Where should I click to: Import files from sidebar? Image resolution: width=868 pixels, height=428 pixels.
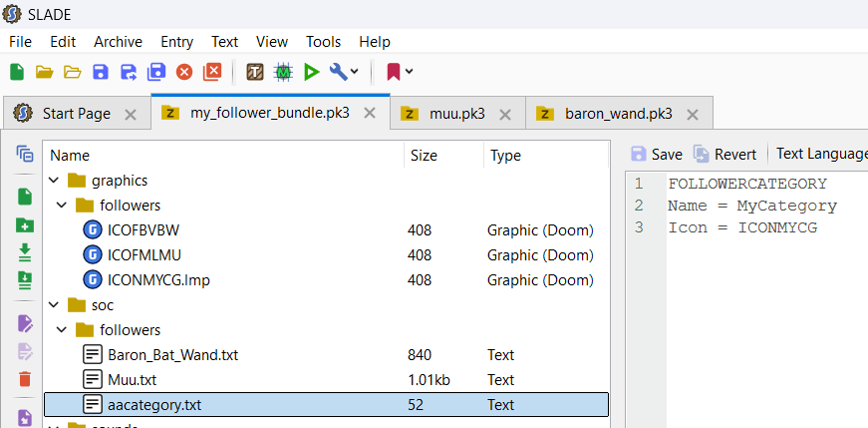[x=25, y=252]
